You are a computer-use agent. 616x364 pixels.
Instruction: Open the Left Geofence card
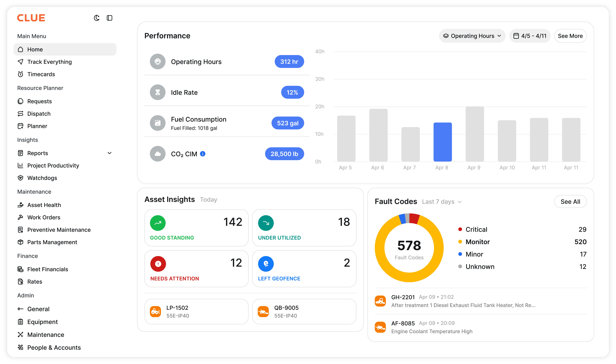click(304, 269)
